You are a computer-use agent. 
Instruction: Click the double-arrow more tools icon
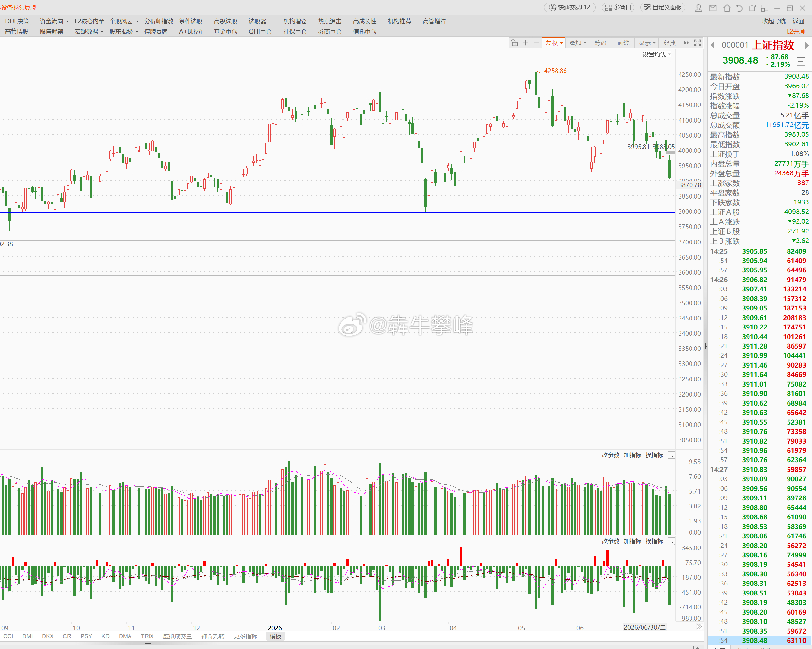(x=686, y=43)
